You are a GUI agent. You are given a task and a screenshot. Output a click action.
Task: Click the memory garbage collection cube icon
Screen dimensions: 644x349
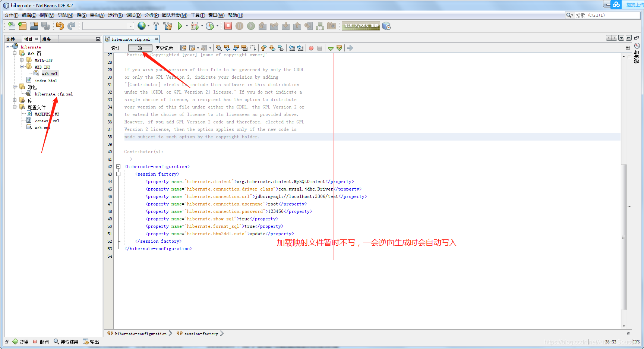click(x=386, y=26)
